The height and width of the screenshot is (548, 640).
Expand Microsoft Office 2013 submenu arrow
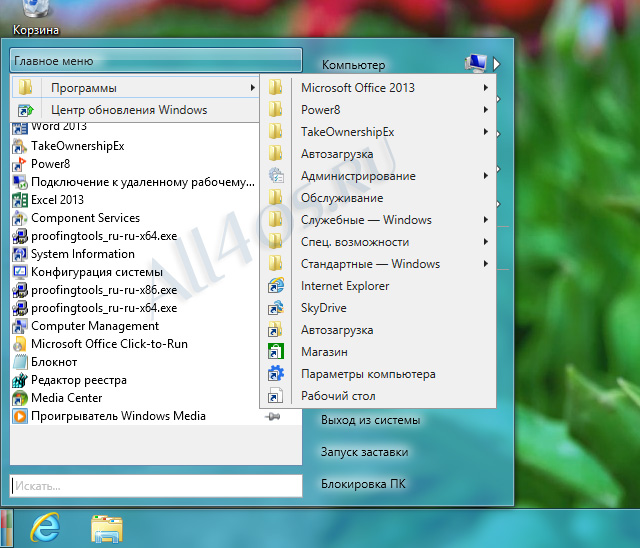click(x=486, y=88)
